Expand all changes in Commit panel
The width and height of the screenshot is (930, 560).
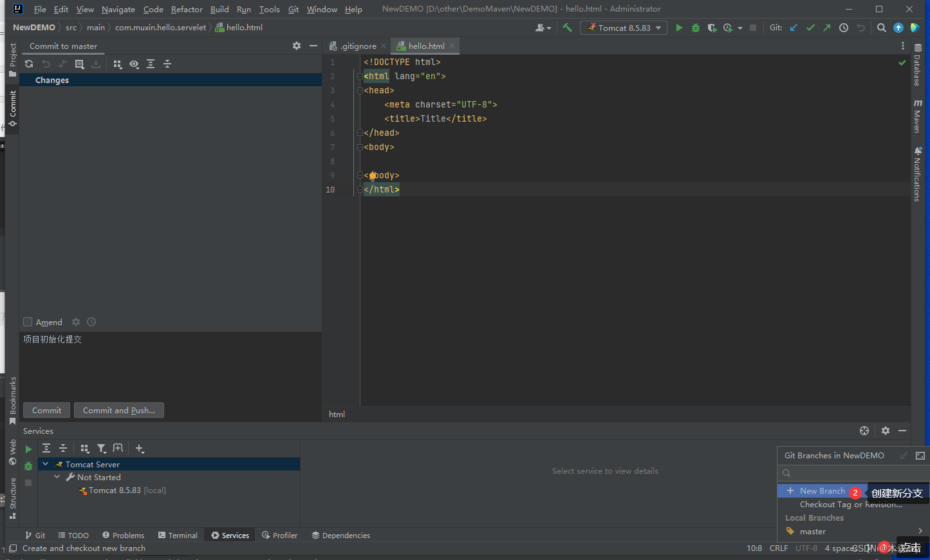tap(151, 64)
